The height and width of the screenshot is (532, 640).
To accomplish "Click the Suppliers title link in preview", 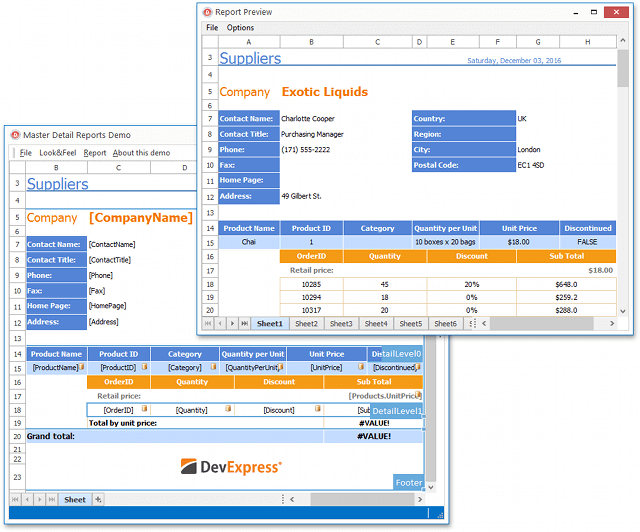I will (x=250, y=59).
